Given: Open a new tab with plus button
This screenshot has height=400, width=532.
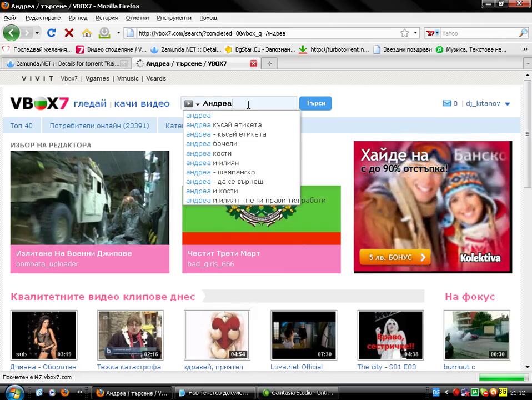Looking at the screenshot, I should tap(269, 63).
